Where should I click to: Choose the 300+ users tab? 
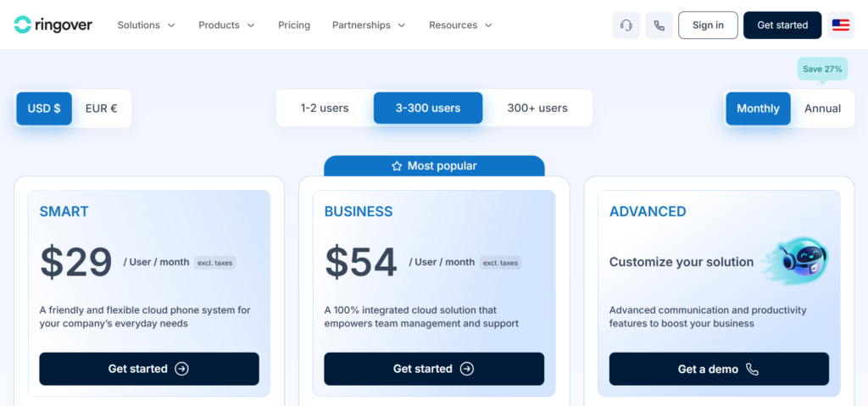pyautogui.click(x=537, y=108)
